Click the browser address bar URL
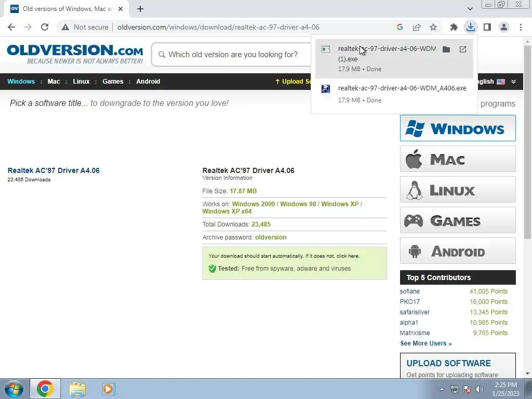Image resolution: width=532 pixels, height=399 pixels. [x=218, y=27]
